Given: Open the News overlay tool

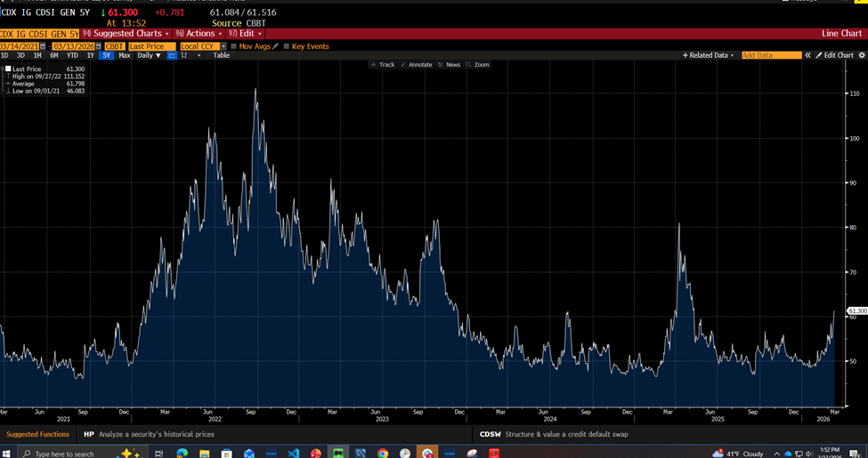Looking at the screenshot, I should coord(449,65).
